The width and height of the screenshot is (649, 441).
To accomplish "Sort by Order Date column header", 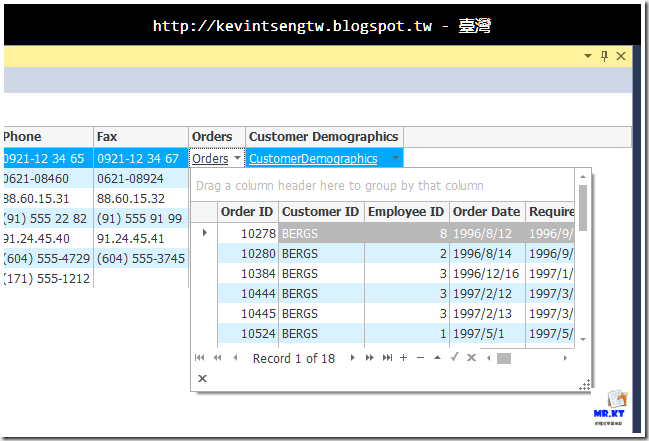I will point(487,212).
